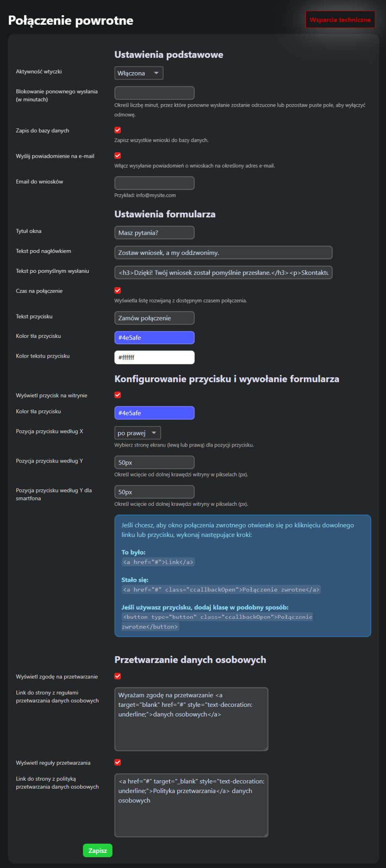The height and width of the screenshot is (868, 386).
Task: Uncheck Wyświetl zgodę na przetwarzanie
Action: click(x=118, y=676)
